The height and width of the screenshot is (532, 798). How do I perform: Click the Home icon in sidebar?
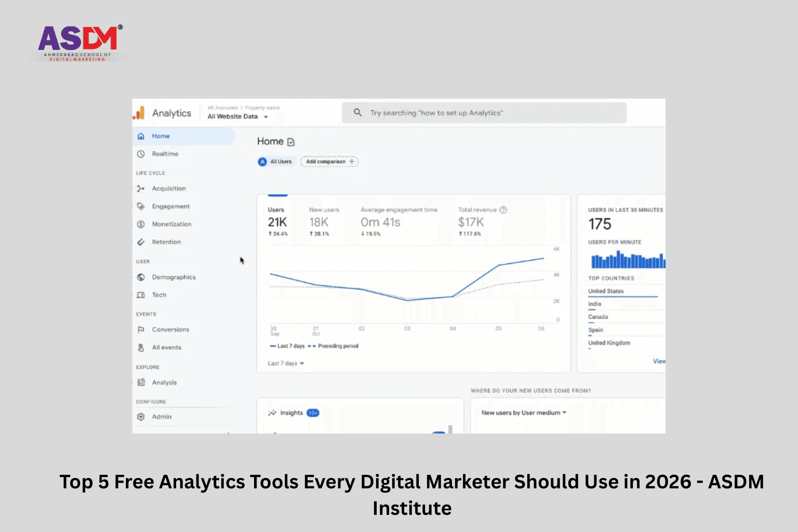(141, 136)
